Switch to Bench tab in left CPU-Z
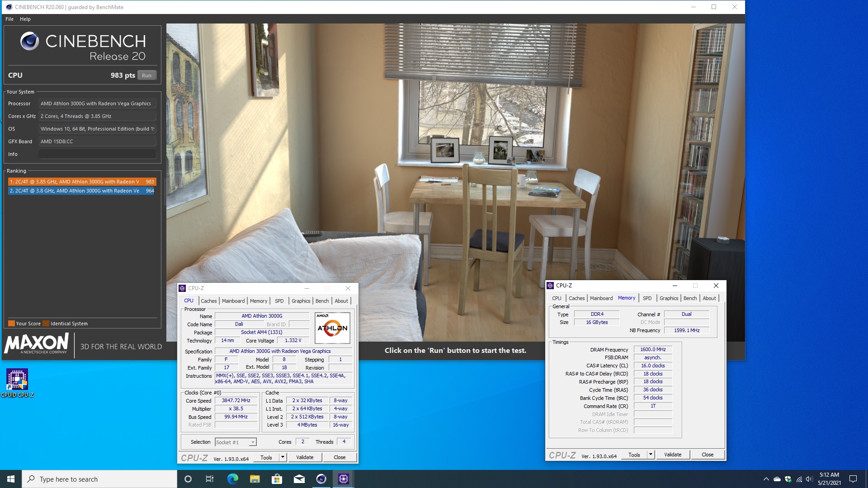Image resolution: width=868 pixels, height=488 pixels. pos(322,301)
